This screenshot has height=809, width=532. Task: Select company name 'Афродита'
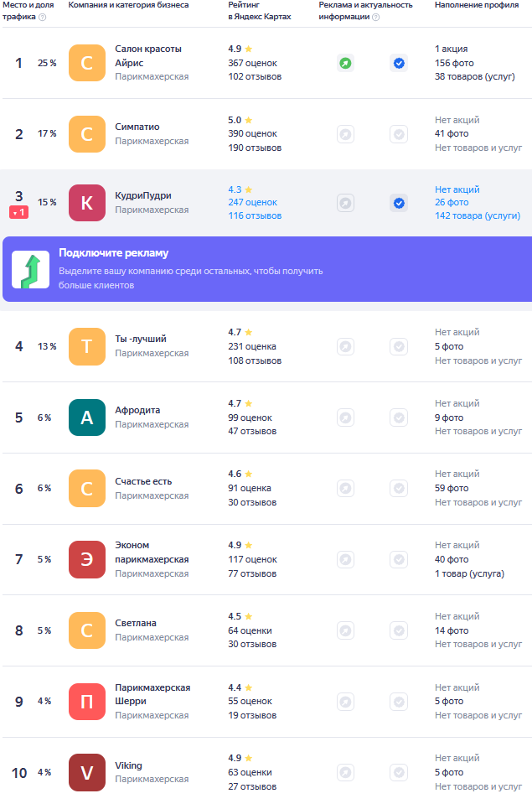[x=137, y=410]
